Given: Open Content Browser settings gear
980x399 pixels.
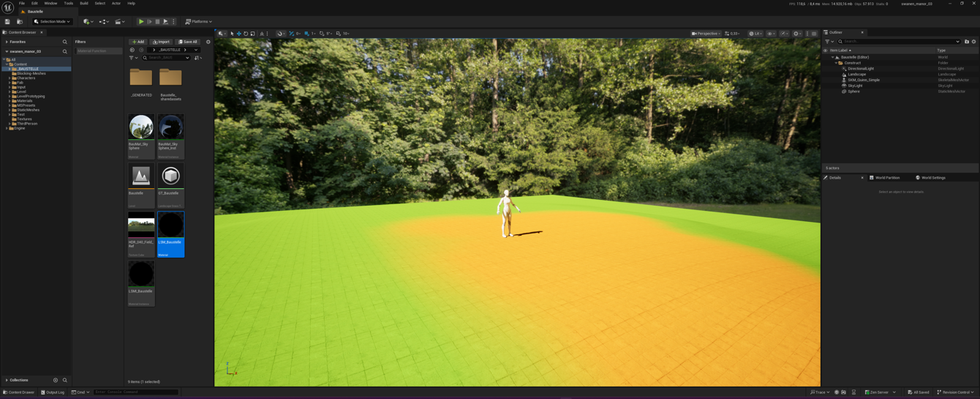Looking at the screenshot, I should [208, 42].
